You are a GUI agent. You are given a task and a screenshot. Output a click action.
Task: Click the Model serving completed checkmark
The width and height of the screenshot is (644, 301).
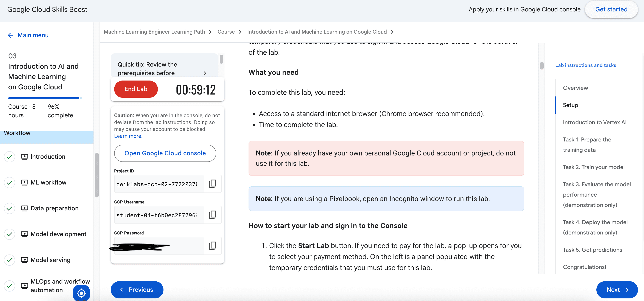[9, 260]
